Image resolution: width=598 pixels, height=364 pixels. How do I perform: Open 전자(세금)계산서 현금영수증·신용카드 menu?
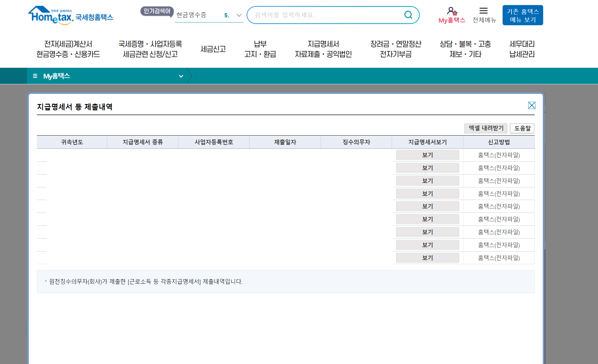coord(68,49)
